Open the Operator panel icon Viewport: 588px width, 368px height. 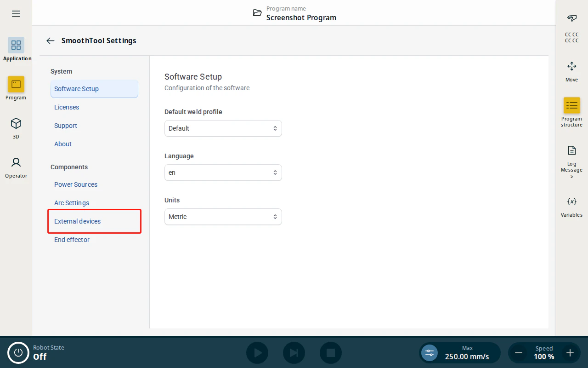16,162
